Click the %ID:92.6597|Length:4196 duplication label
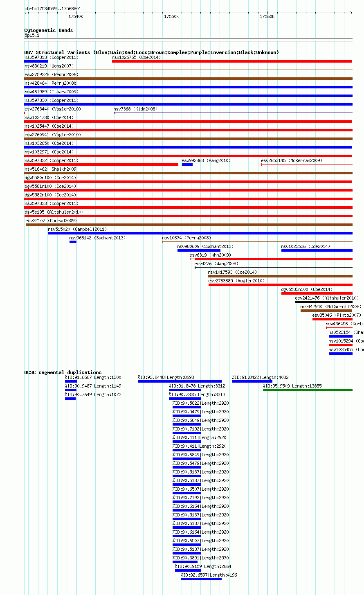Screen dimensions: 364x595 click(209, 575)
